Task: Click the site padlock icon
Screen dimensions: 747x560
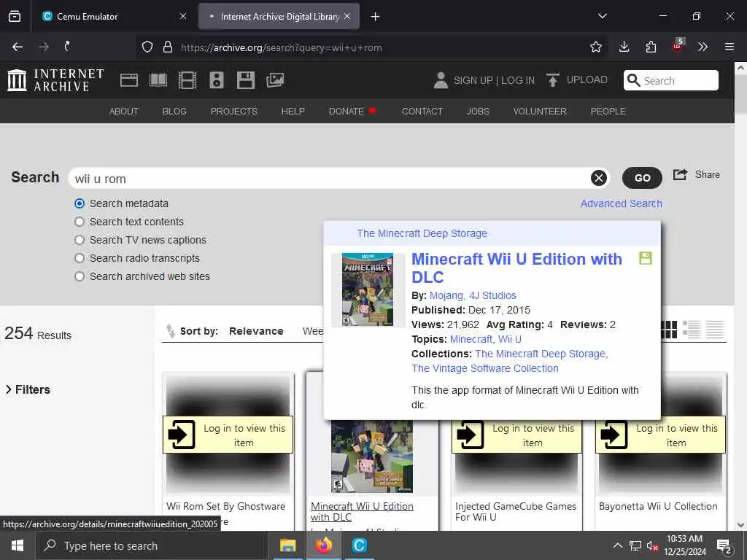Action: (x=168, y=47)
